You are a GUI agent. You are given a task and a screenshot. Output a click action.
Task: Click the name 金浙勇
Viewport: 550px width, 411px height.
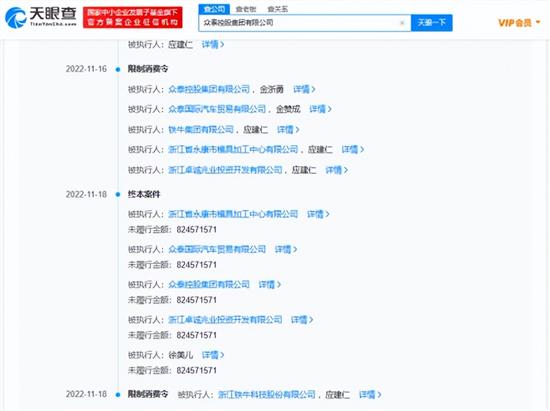(272, 89)
